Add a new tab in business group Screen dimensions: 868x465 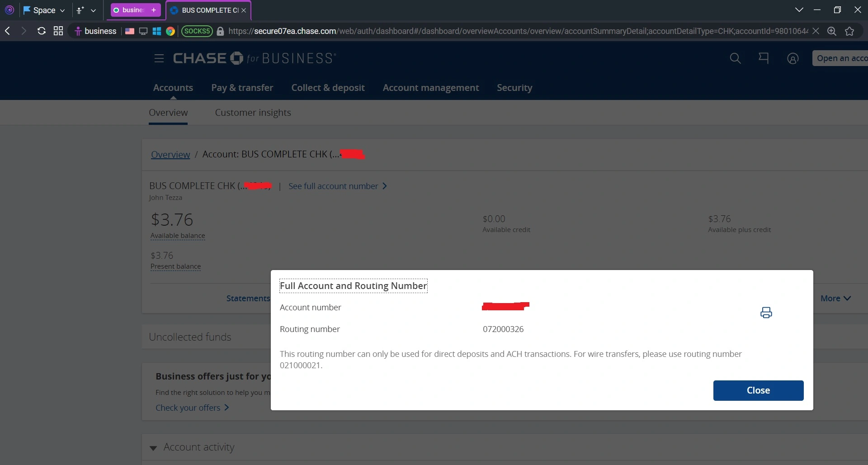click(x=154, y=10)
